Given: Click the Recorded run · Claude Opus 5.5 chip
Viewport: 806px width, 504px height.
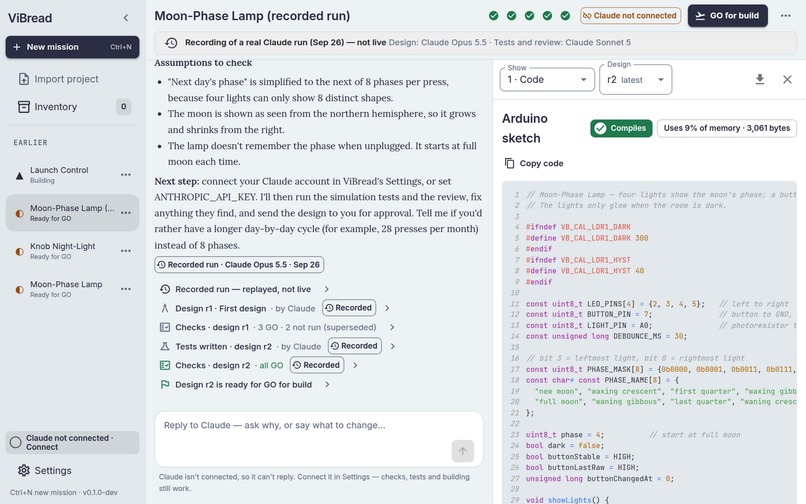Looking at the screenshot, I should click(x=239, y=264).
